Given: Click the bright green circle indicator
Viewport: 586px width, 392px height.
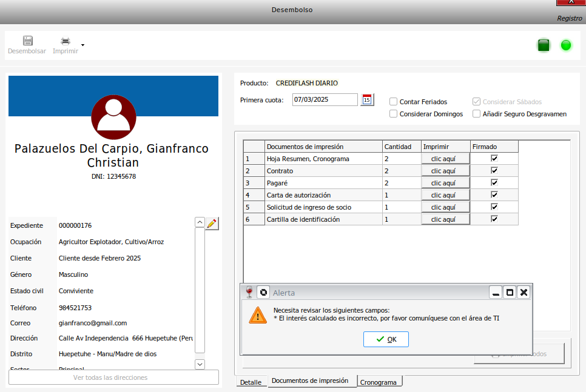Looking at the screenshot, I should [x=566, y=45].
